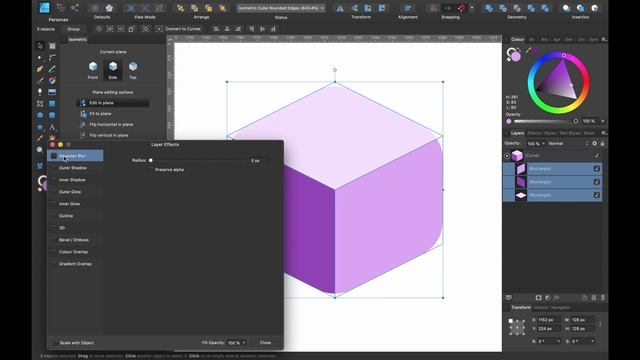Click the Move to Front arrange icon

pyautogui.click(x=222, y=8)
